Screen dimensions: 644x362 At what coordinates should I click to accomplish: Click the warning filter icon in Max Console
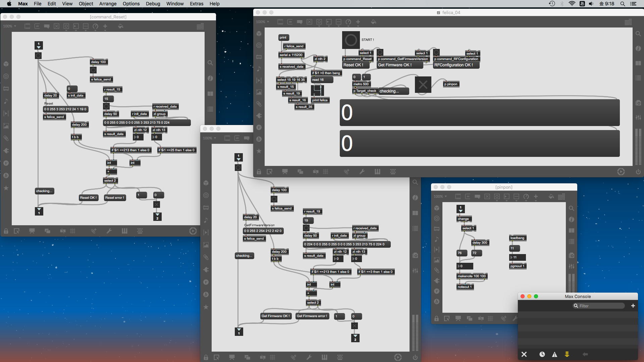554,354
